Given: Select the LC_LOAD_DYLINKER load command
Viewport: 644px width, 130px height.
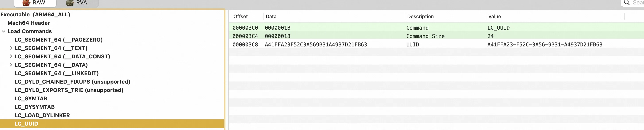Looking at the screenshot, I should (42, 115).
